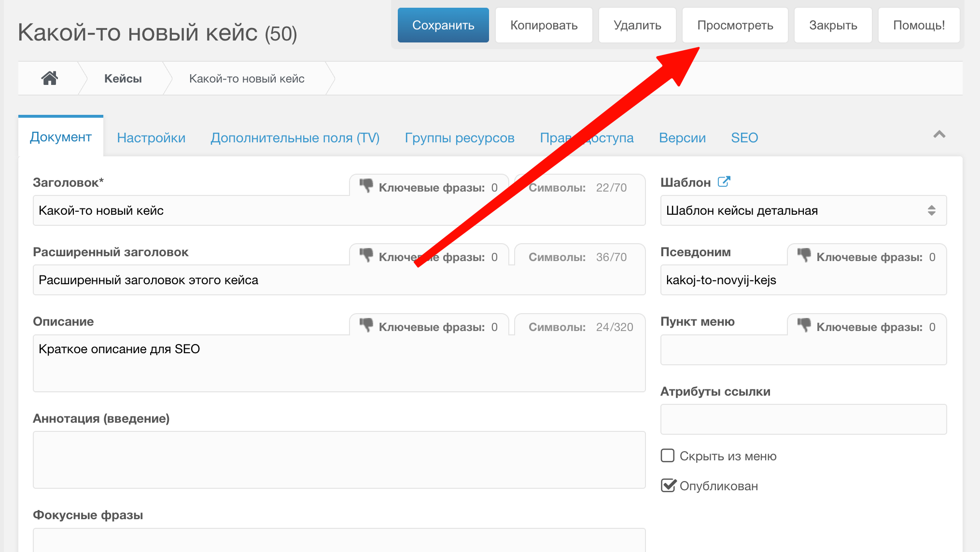This screenshot has height=552, width=980.
Task: Click the Удалить button
Action: pos(637,25)
